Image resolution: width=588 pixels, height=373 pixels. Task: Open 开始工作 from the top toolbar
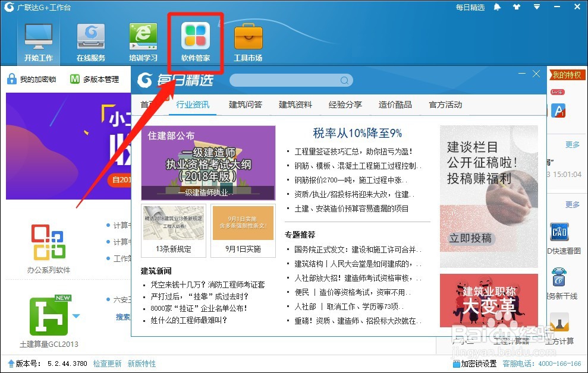click(39, 42)
